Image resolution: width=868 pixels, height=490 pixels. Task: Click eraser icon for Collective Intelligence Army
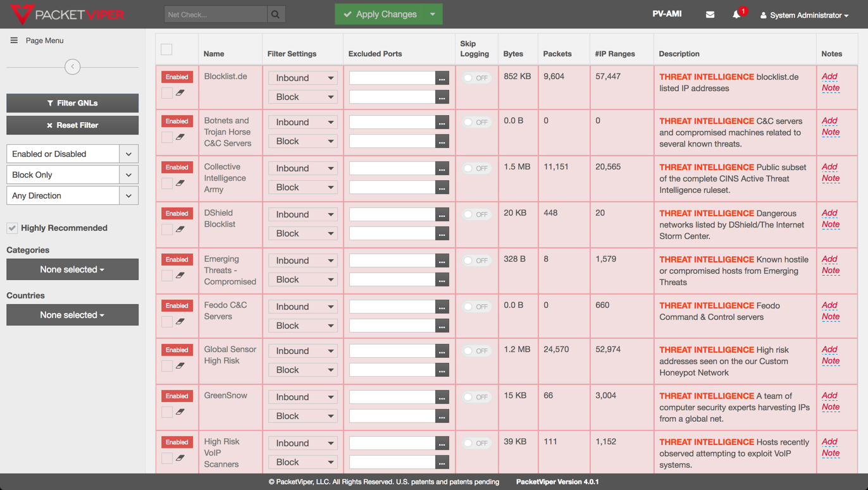(x=180, y=183)
